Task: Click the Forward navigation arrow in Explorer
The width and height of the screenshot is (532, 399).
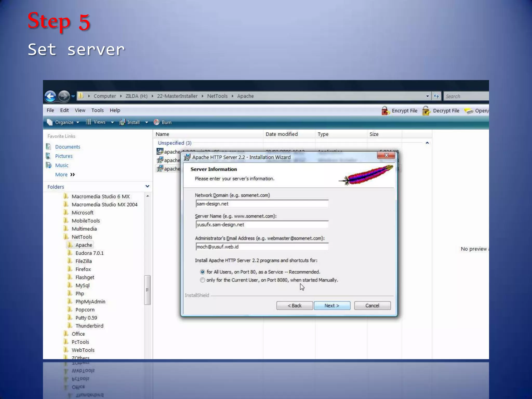Action: 64,96
